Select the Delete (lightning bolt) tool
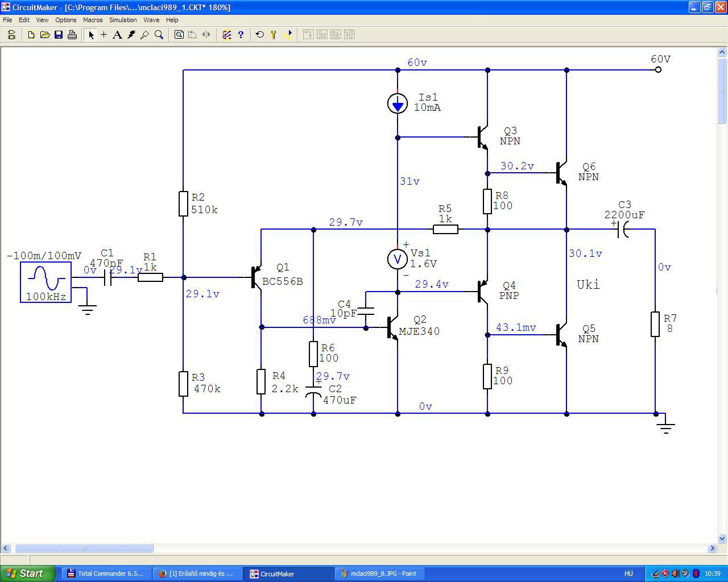Image resolution: width=728 pixels, height=582 pixels. pyautogui.click(x=131, y=35)
